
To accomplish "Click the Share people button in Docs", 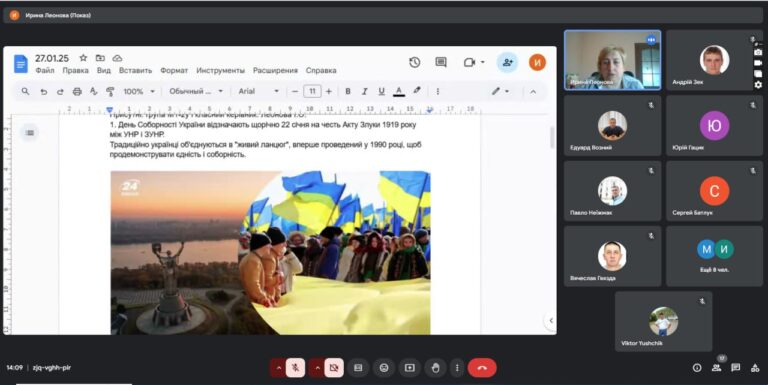I will point(507,62).
